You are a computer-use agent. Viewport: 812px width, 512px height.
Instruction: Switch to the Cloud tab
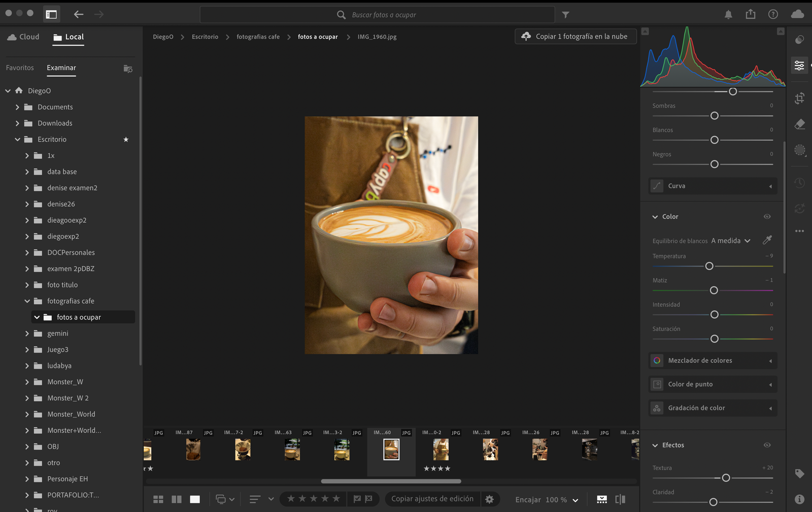(x=23, y=37)
